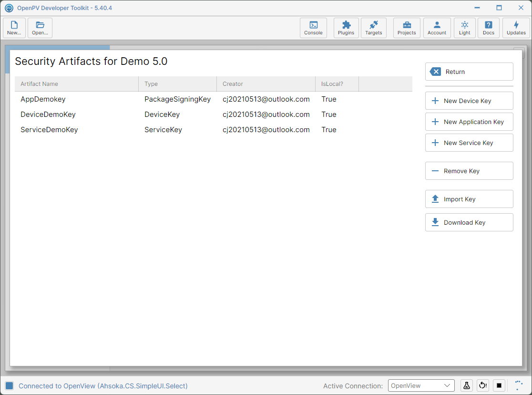Sort by the IsLocal? column header

337,84
